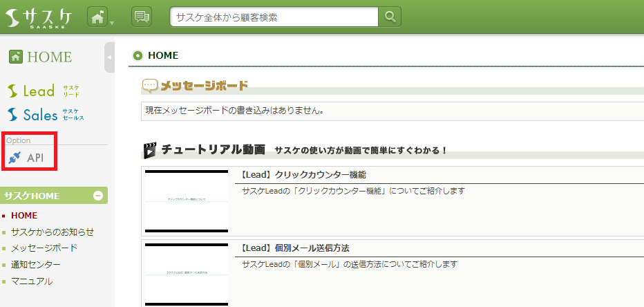Select HOME menu item under サスケHOME

click(24, 215)
